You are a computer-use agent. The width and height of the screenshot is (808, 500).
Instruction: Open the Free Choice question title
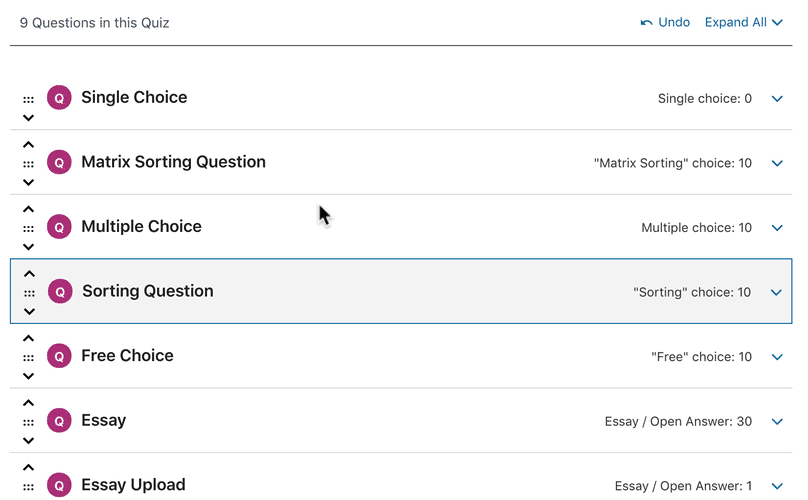[x=127, y=356]
